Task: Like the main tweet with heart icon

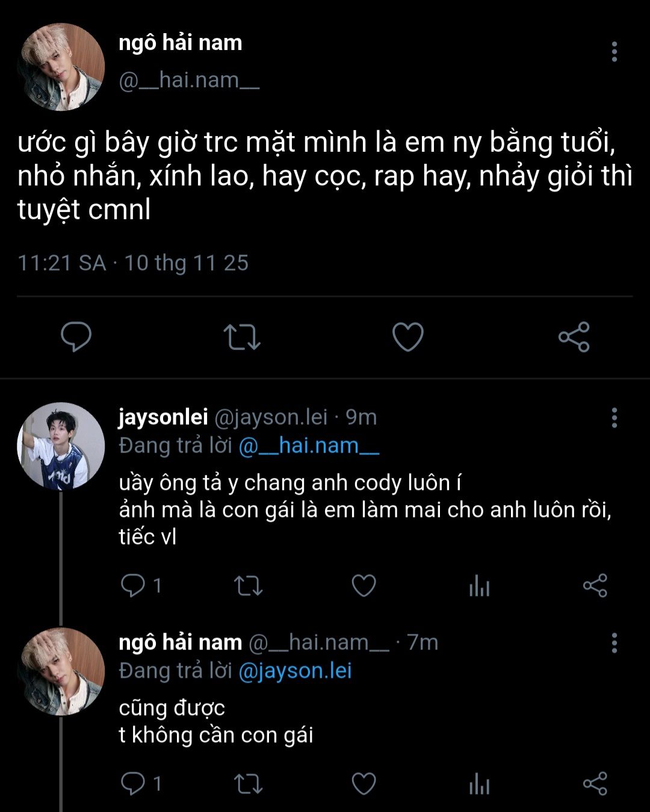Action: point(408,336)
